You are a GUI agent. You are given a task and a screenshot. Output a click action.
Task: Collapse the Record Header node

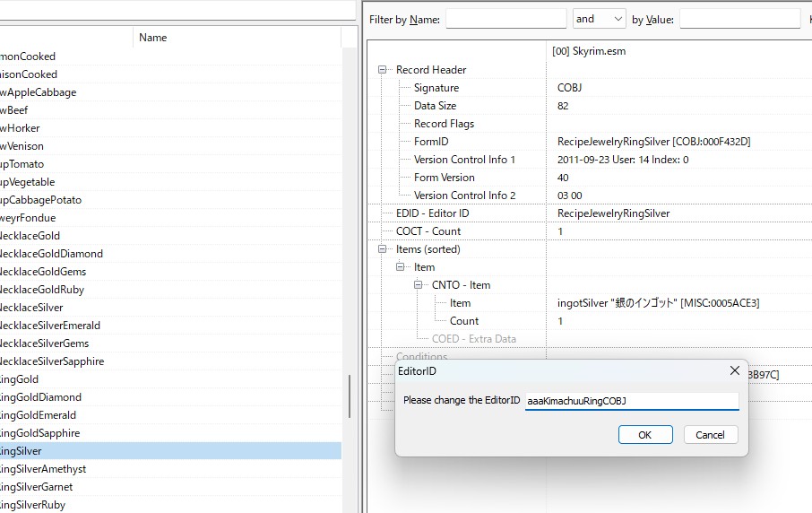[x=383, y=70]
